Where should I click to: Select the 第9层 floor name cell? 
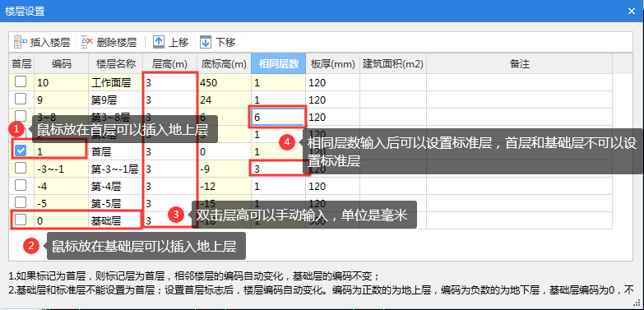click(115, 99)
